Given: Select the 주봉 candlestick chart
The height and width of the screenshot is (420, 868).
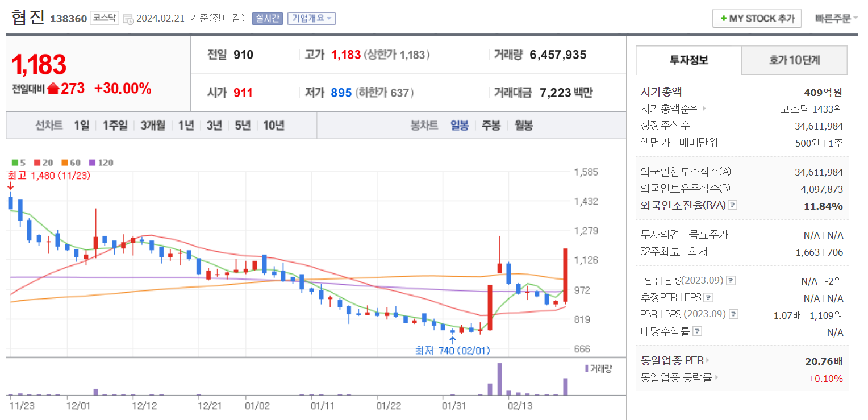Looking at the screenshot, I should click(x=491, y=126).
